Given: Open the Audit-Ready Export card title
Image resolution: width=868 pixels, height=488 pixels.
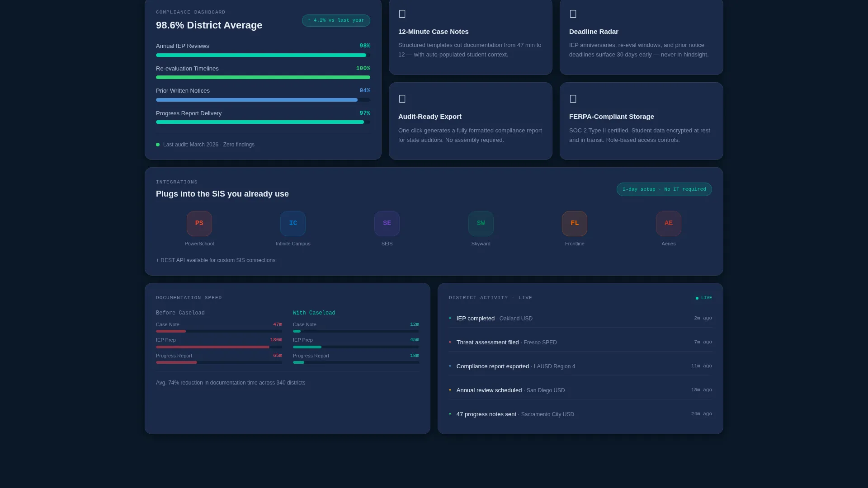Looking at the screenshot, I should tap(429, 117).
